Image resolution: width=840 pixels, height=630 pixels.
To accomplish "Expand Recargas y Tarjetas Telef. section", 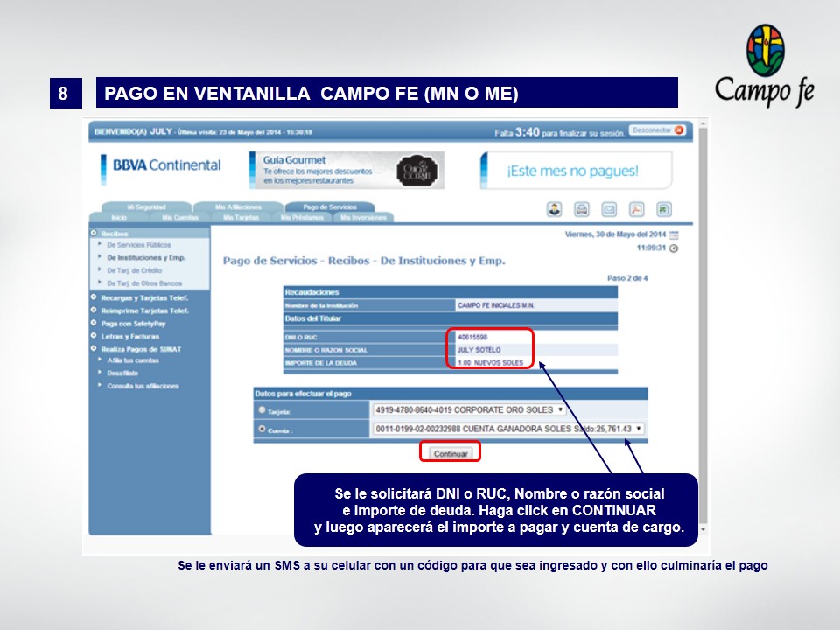I will point(94,297).
